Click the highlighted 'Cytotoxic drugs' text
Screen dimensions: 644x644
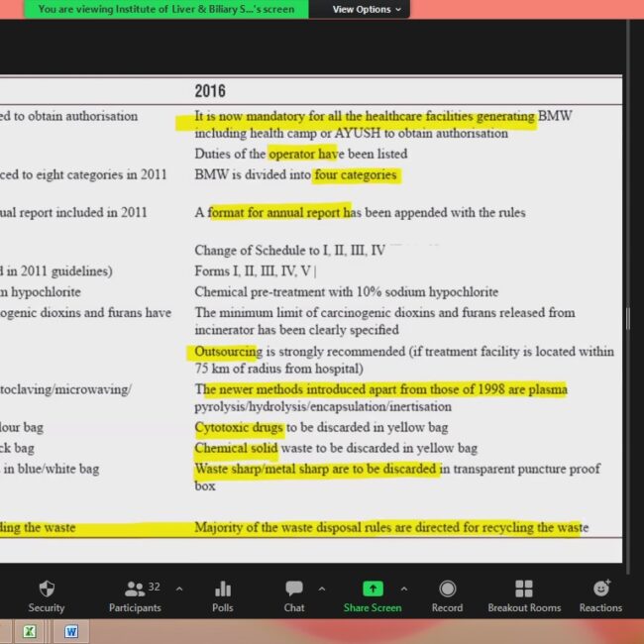(239, 428)
